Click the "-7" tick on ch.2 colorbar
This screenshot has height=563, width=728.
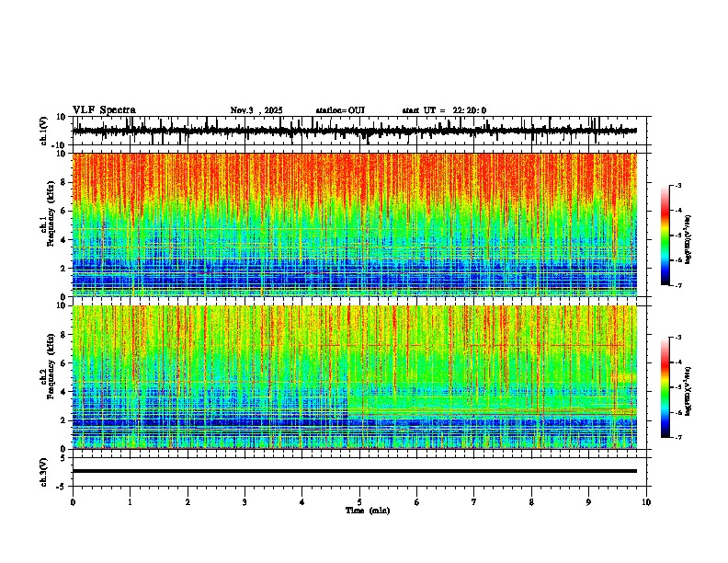(x=678, y=437)
